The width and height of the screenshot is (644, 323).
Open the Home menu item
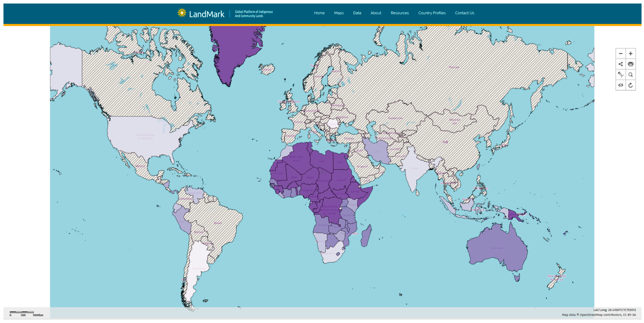pos(319,13)
